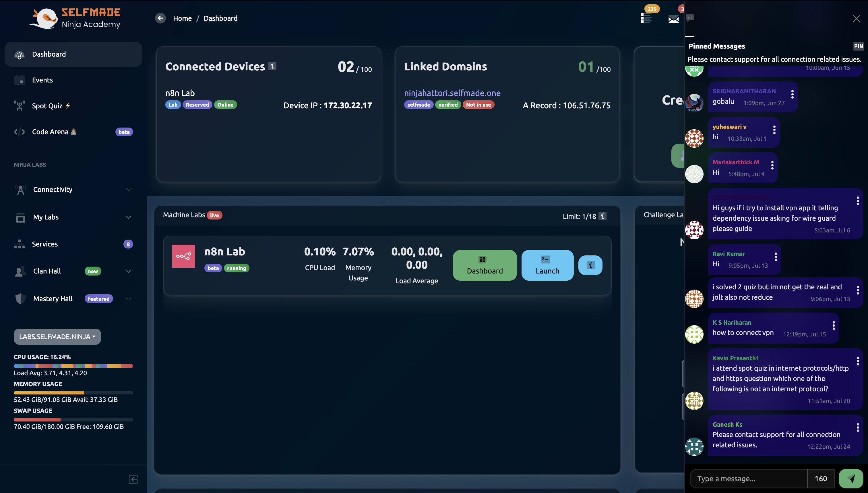Viewport: 868px width, 493px height.
Task: Click the Services count badge 8
Action: [x=128, y=244]
